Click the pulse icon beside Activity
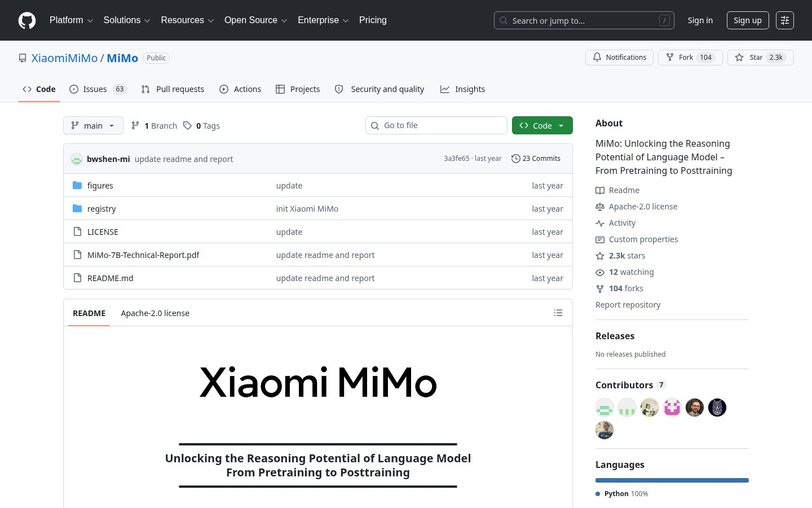812x508 pixels. 600,223
